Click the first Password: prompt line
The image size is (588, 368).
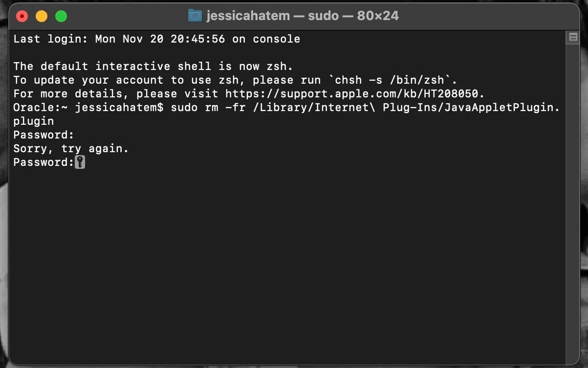point(43,135)
